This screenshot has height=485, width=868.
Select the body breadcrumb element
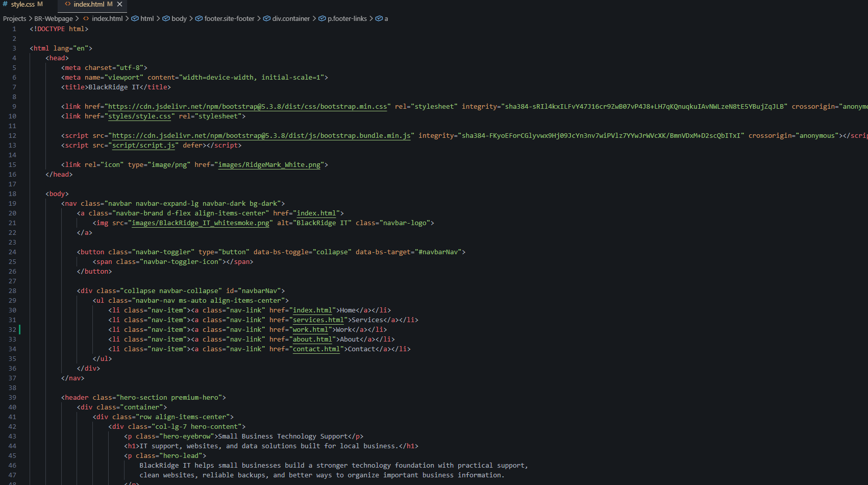[179, 19]
